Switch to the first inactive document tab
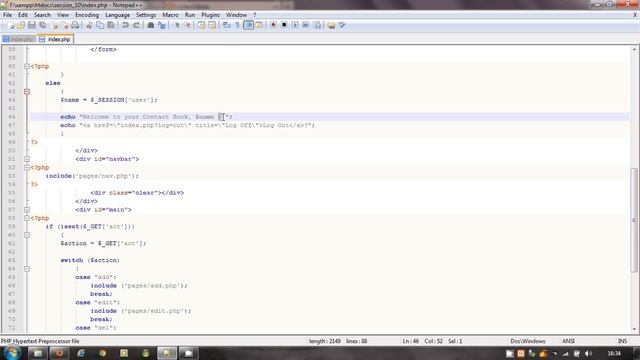Viewport: 640px width, 360px height. [x=19, y=39]
